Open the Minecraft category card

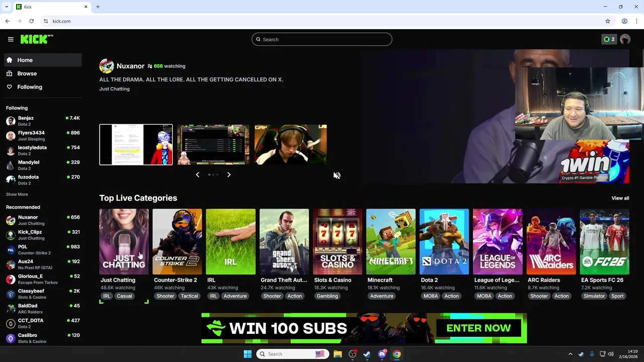pos(391,241)
